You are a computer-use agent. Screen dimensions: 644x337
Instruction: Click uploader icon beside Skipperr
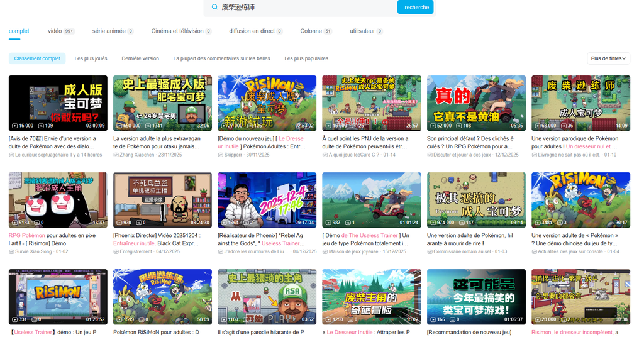click(221, 155)
